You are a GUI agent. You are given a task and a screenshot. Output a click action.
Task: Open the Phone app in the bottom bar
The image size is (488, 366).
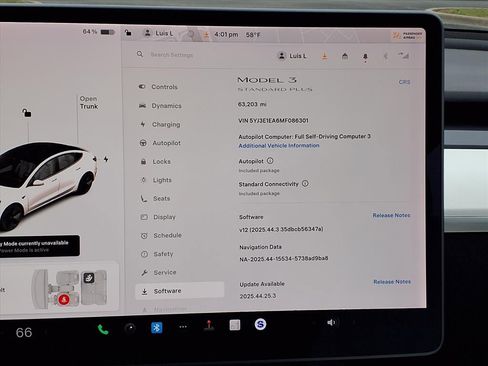tap(103, 330)
